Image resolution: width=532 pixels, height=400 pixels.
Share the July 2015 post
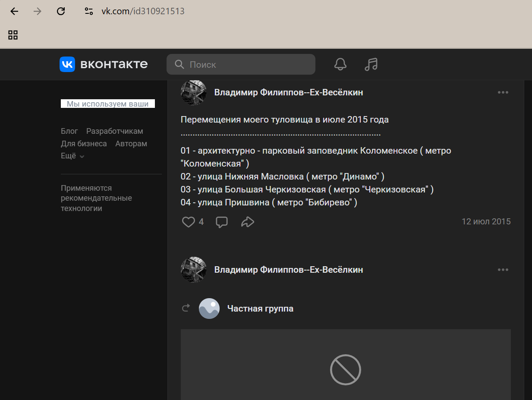pyautogui.click(x=247, y=222)
